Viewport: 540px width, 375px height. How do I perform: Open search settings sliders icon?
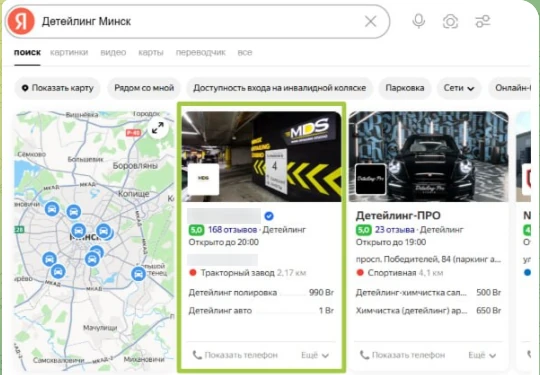pos(482,21)
